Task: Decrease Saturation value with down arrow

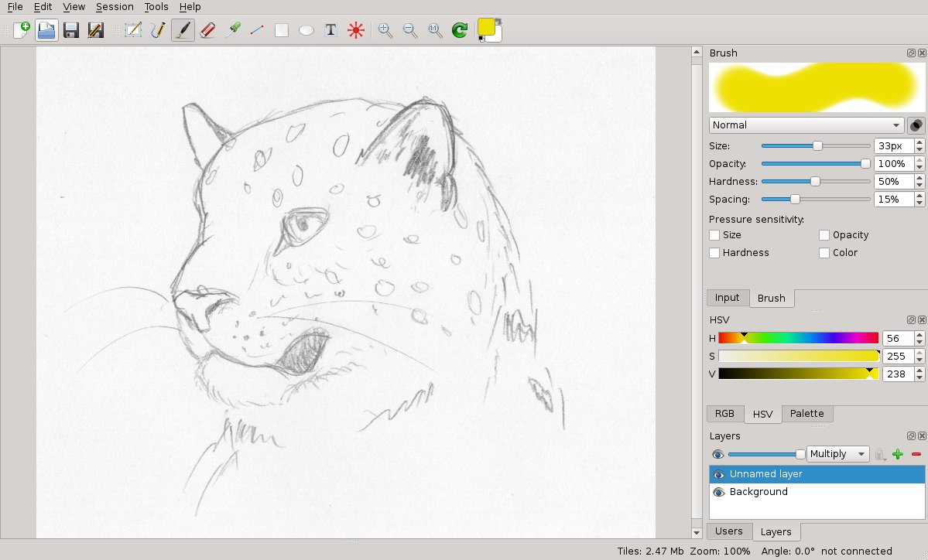Action: [919, 360]
